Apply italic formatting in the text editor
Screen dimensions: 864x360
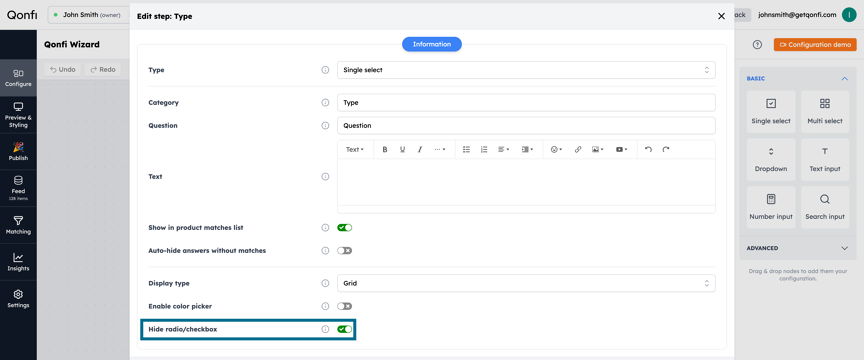[x=419, y=149]
